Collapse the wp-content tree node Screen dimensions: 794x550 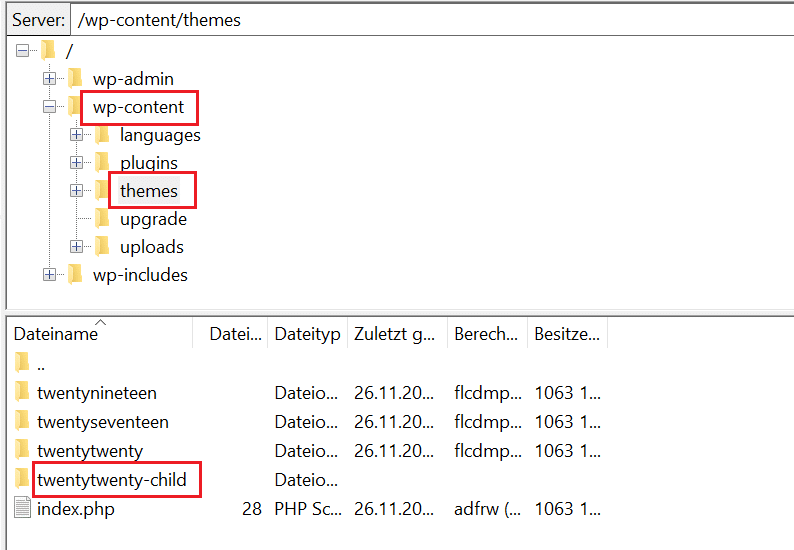click(49, 106)
